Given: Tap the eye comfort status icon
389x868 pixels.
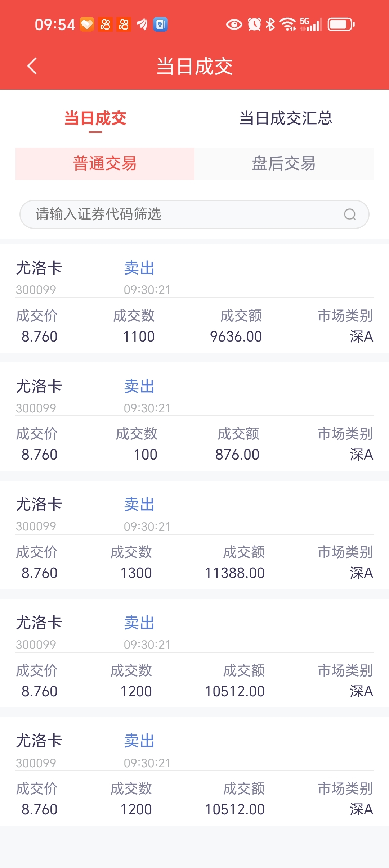Looking at the screenshot, I should 234,24.
